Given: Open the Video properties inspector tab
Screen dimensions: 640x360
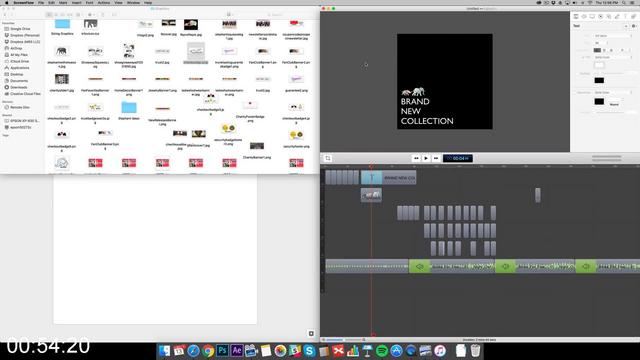Looking at the screenshot, I should [576, 16].
